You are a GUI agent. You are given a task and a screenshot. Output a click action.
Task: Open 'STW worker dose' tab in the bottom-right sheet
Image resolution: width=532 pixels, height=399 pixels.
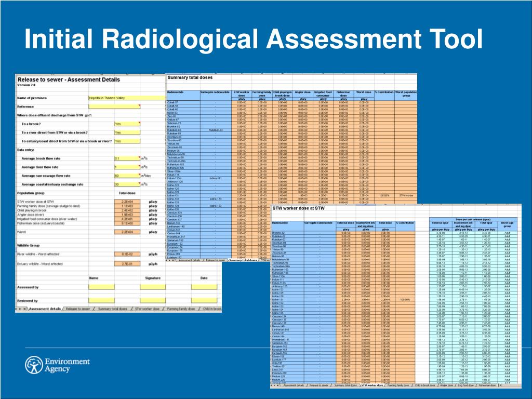(x=372, y=385)
